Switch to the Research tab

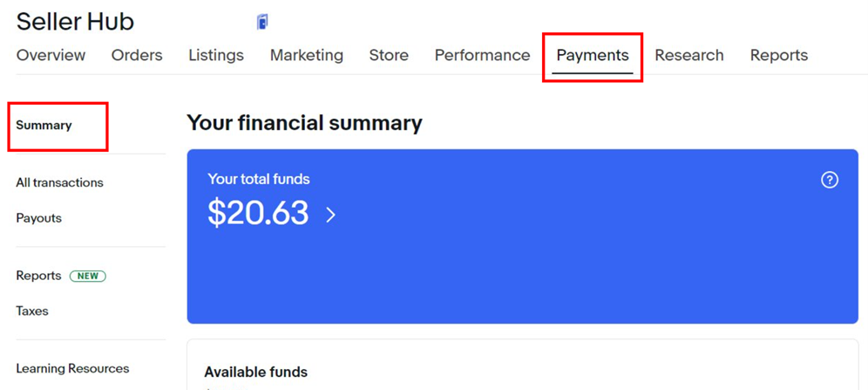pos(689,55)
